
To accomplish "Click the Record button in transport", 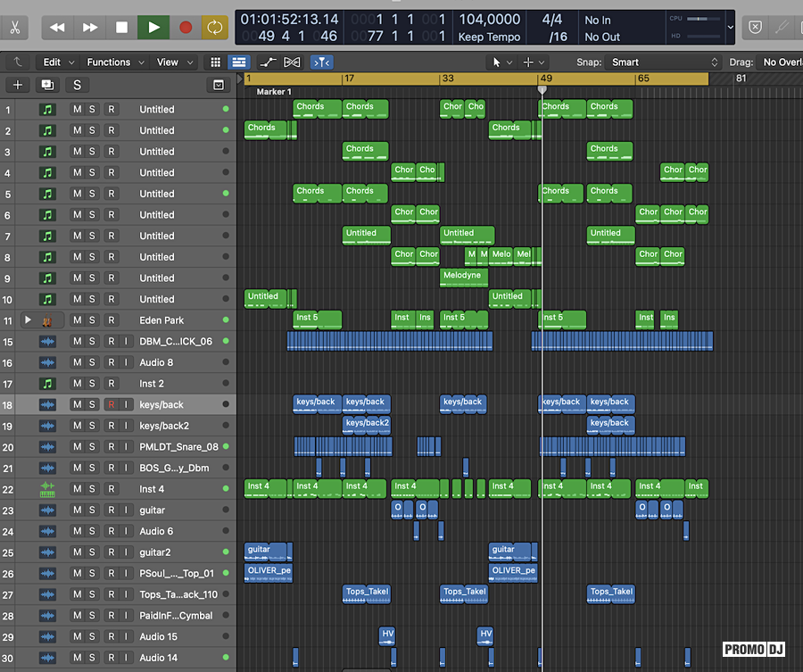I will 186,28.
